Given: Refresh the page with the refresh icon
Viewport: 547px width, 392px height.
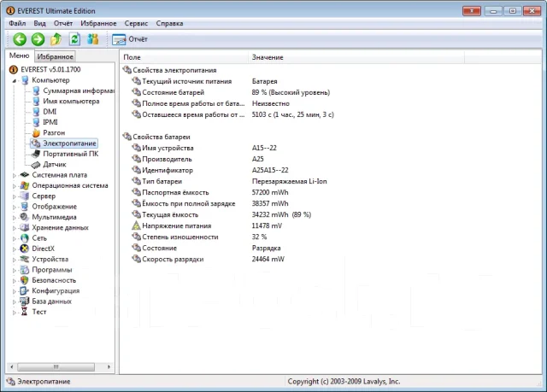Looking at the screenshot, I should coord(74,39).
